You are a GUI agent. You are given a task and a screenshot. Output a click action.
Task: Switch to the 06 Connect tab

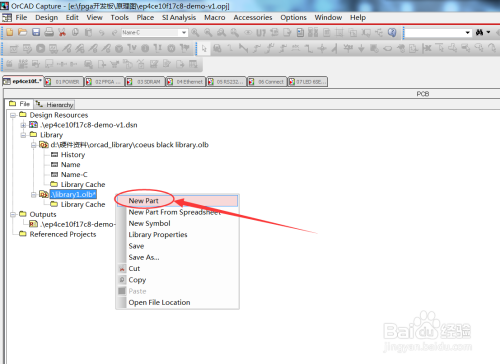coord(267,82)
